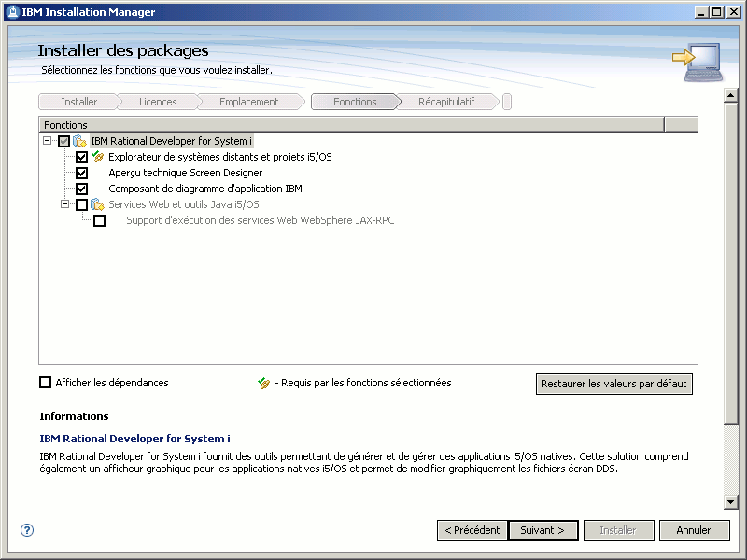
Task: Uncheck Explorateur de systèmes distants et projets i5/OS
Action: [81, 157]
